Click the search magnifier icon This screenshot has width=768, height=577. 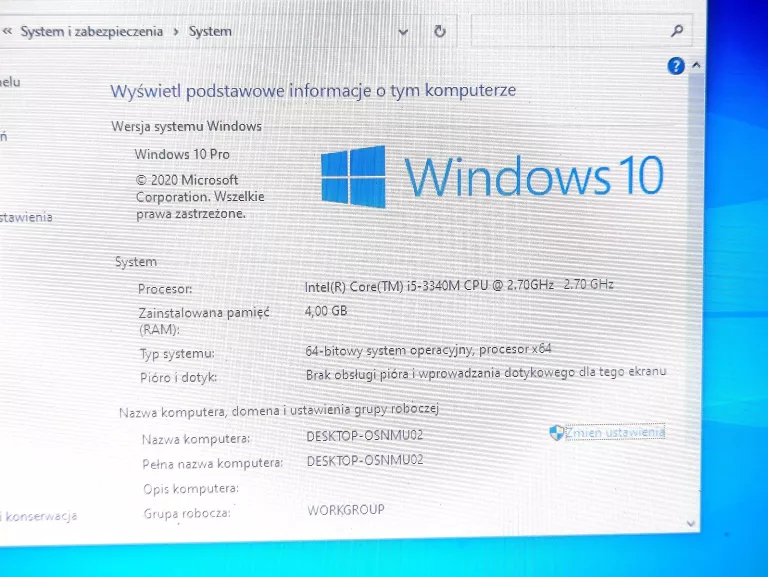677,31
